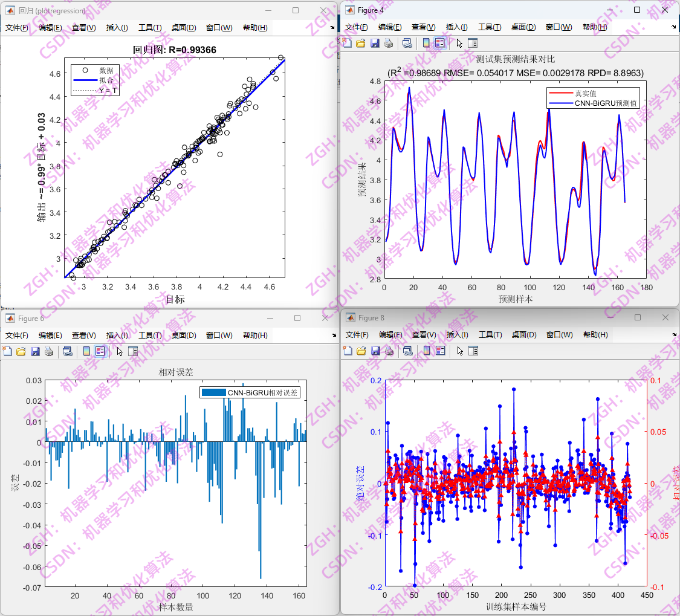Screen dimensions: 680x616
Task: Open 编辑(E) menu in regression window
Action: point(50,28)
